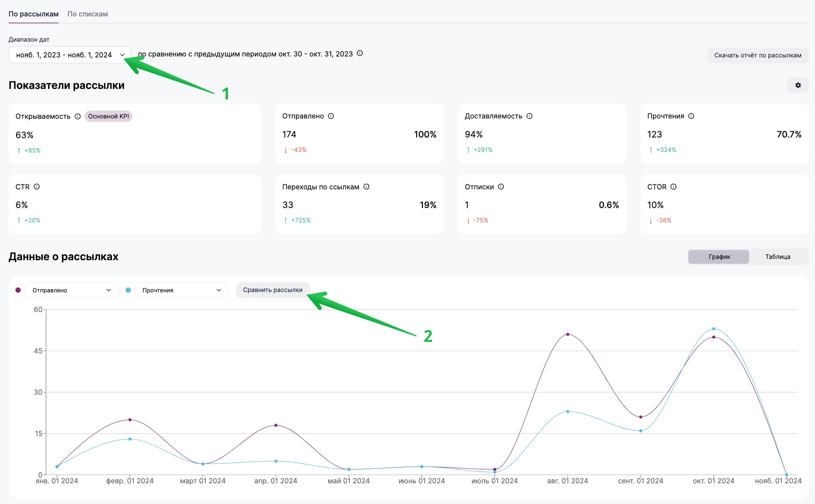The width and height of the screenshot is (815, 504).
Task: Click CTOR change value -38%
Action: point(664,220)
